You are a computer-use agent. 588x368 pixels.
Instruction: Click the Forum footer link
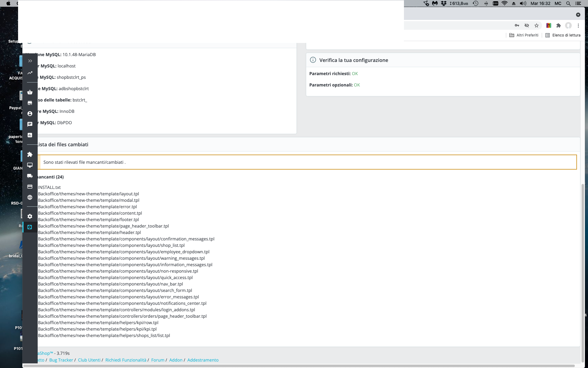pyautogui.click(x=158, y=360)
